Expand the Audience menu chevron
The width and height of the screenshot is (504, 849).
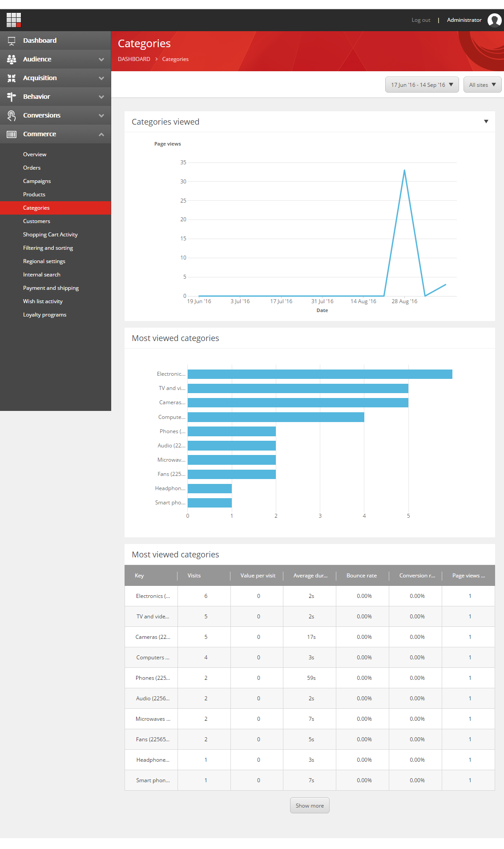click(101, 59)
